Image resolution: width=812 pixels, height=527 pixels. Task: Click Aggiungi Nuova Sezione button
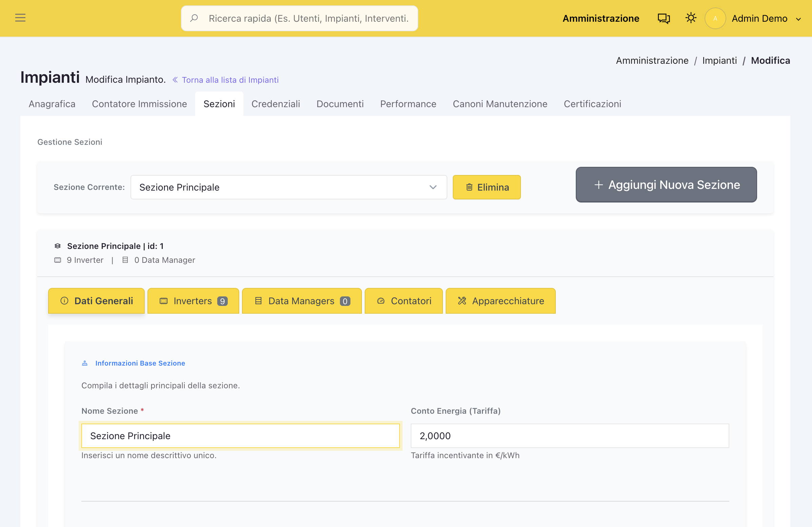(x=666, y=185)
